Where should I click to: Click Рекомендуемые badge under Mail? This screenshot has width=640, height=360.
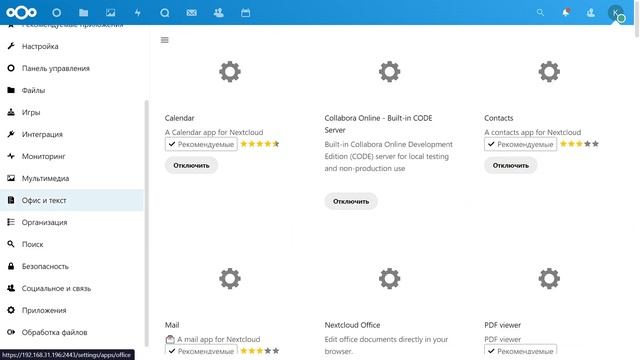tap(201, 350)
